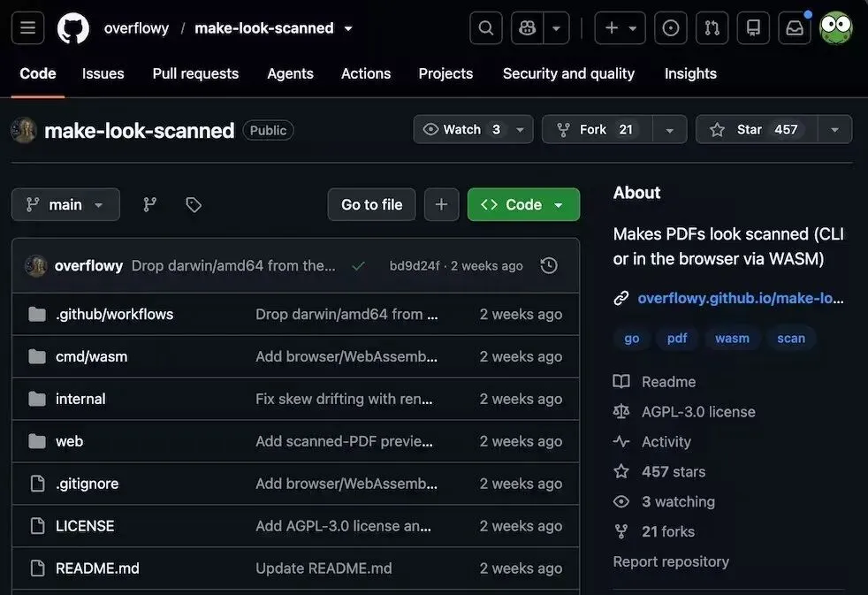Open commit message Add scanned-PDF preview
Viewport: 868px width, 595px height.
click(x=345, y=441)
